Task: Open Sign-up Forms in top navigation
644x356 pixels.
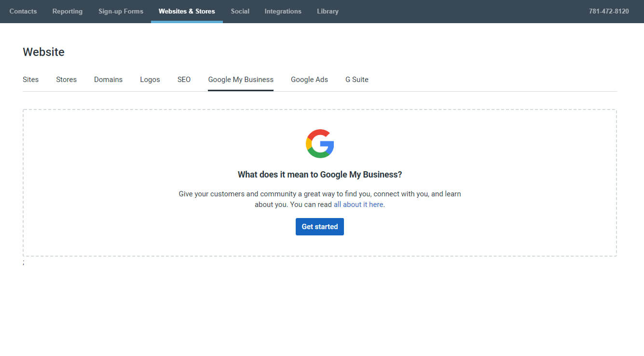Action: click(121, 11)
